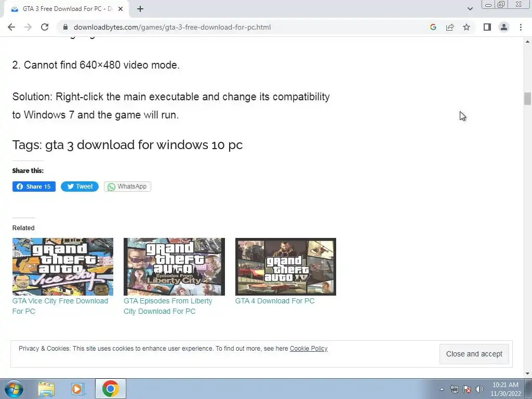
Task: Open GTA IV thumbnail image
Action: [286, 267]
